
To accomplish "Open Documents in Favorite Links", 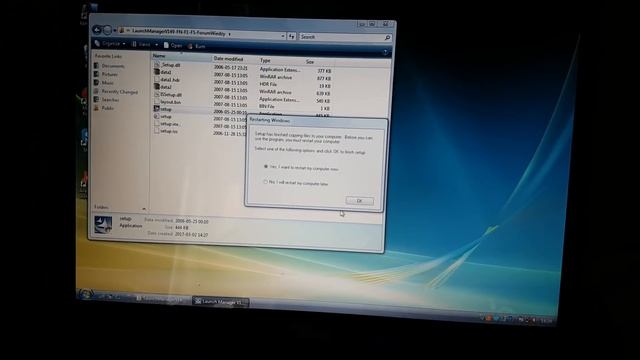I will (109, 66).
